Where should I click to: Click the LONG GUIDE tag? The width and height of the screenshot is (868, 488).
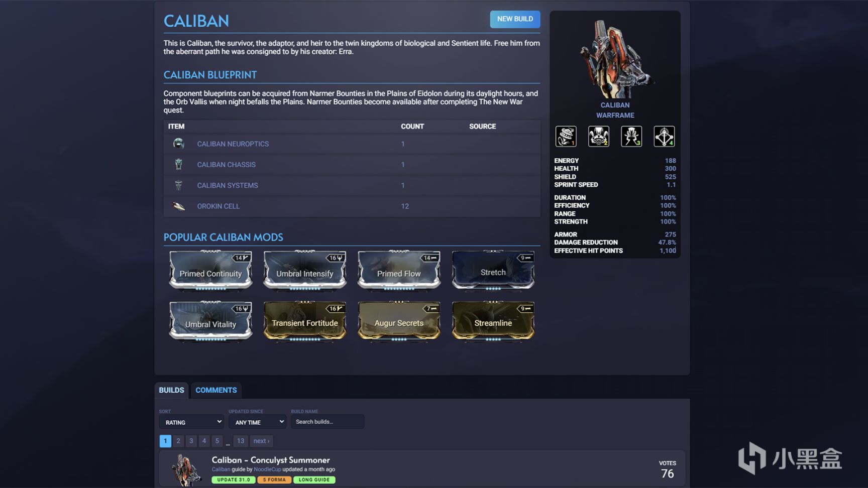(314, 480)
